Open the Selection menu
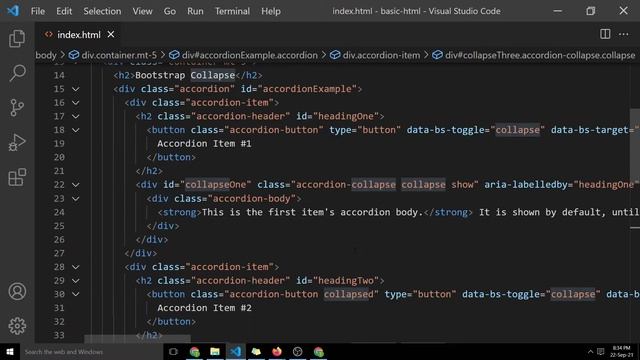The image size is (640, 360). (x=102, y=11)
